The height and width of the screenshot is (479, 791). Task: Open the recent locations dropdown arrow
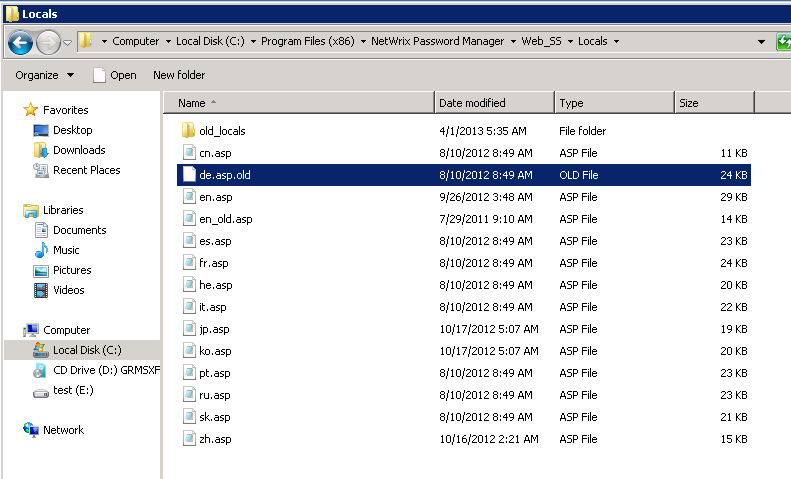point(68,42)
